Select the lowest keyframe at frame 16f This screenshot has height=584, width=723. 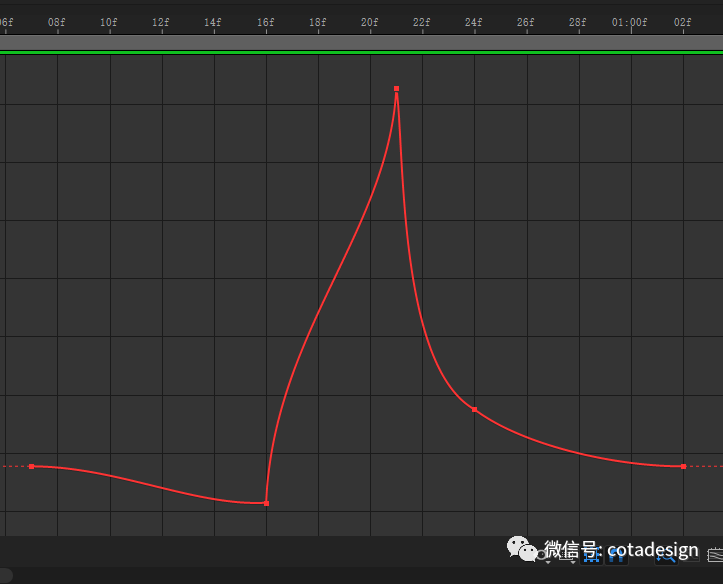tap(267, 503)
